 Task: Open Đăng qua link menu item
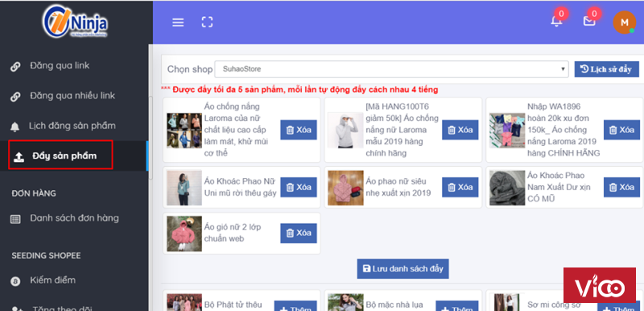click(60, 66)
